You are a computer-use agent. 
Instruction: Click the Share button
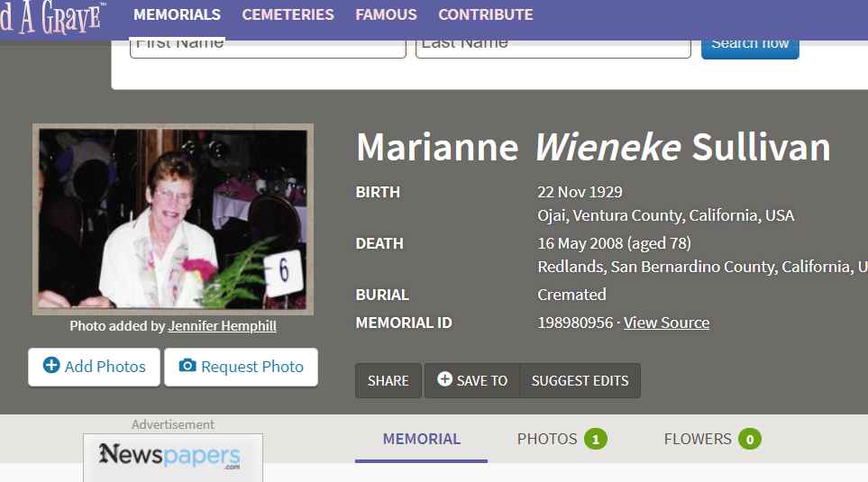click(388, 381)
